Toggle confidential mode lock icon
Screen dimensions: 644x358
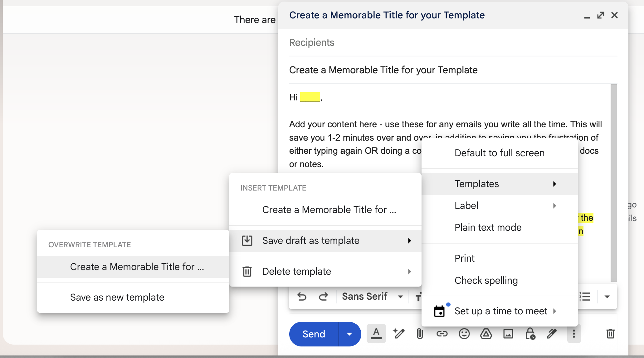point(530,334)
